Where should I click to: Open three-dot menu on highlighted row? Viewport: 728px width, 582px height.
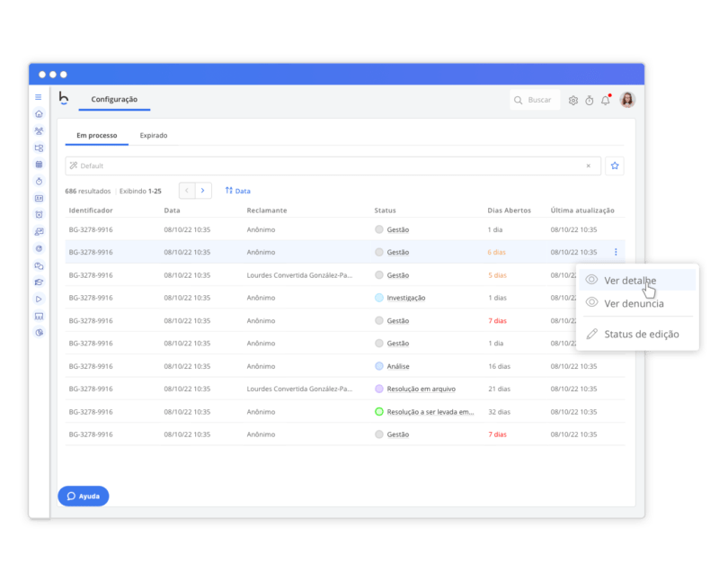click(616, 253)
